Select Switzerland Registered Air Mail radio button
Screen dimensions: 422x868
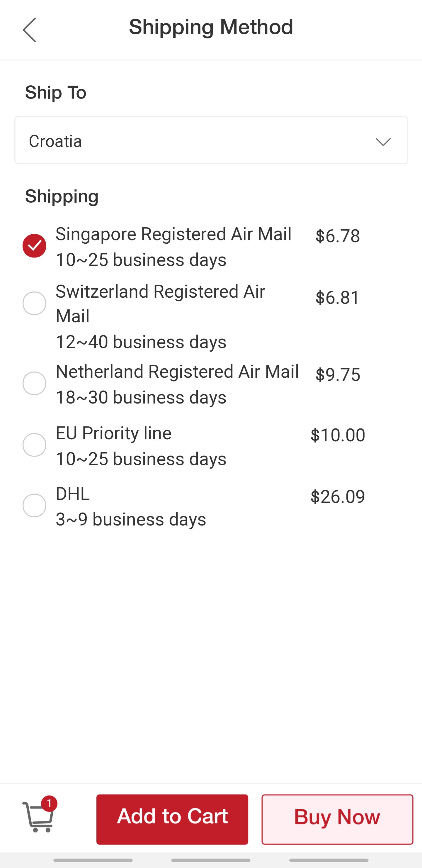tap(34, 303)
